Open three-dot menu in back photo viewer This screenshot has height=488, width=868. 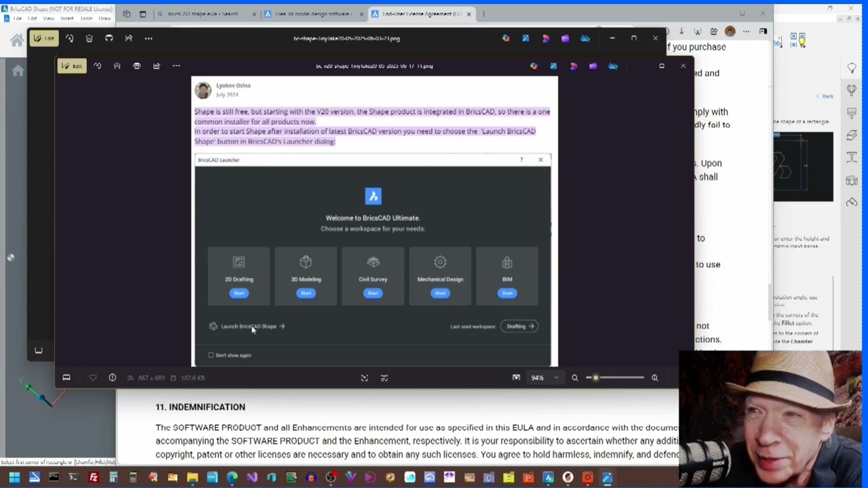[149, 38]
